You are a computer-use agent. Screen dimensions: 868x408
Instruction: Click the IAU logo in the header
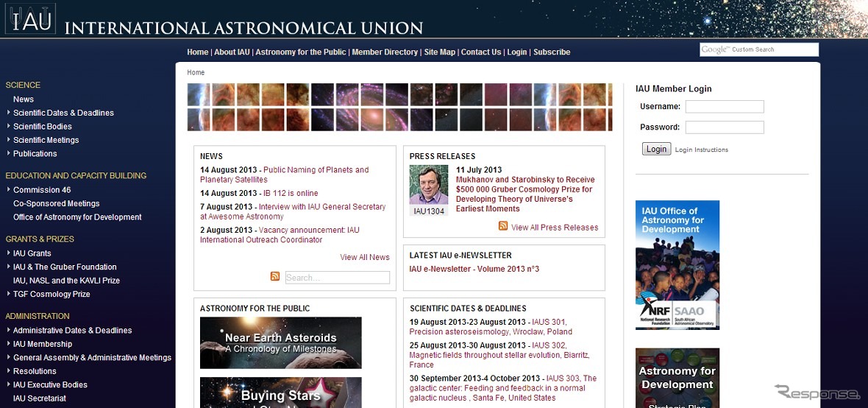[x=30, y=19]
